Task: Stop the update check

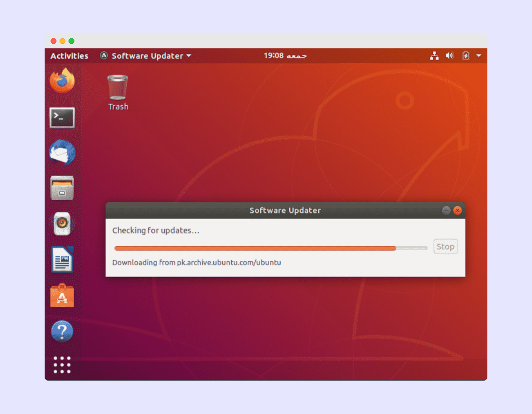Action: pos(445,246)
